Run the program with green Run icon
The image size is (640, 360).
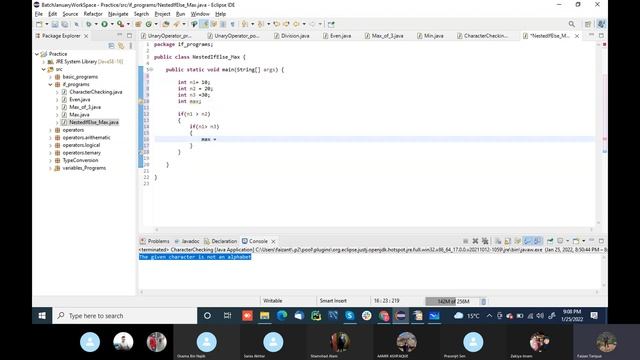[104, 24]
